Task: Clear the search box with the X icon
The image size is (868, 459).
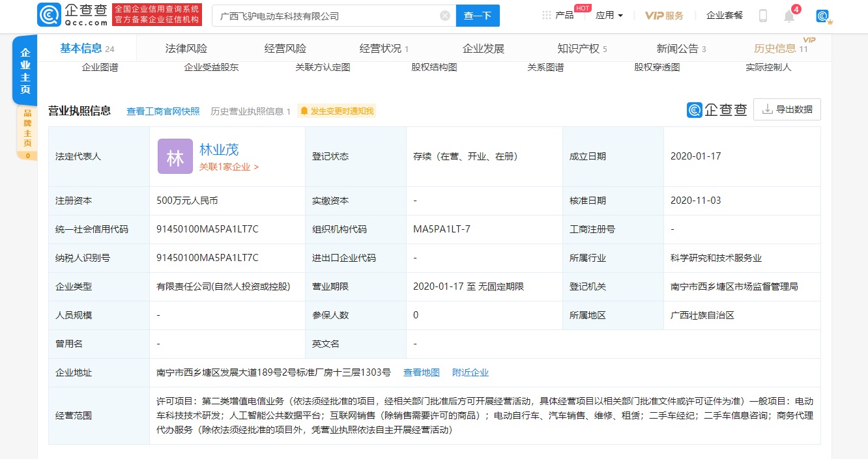Action: tap(445, 16)
